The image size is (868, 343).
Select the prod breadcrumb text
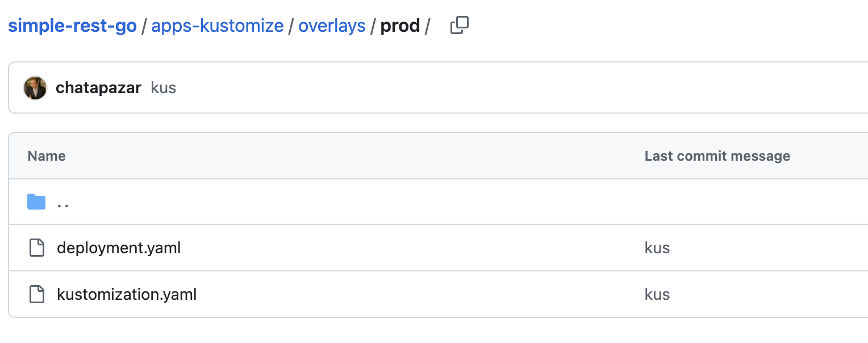click(400, 26)
